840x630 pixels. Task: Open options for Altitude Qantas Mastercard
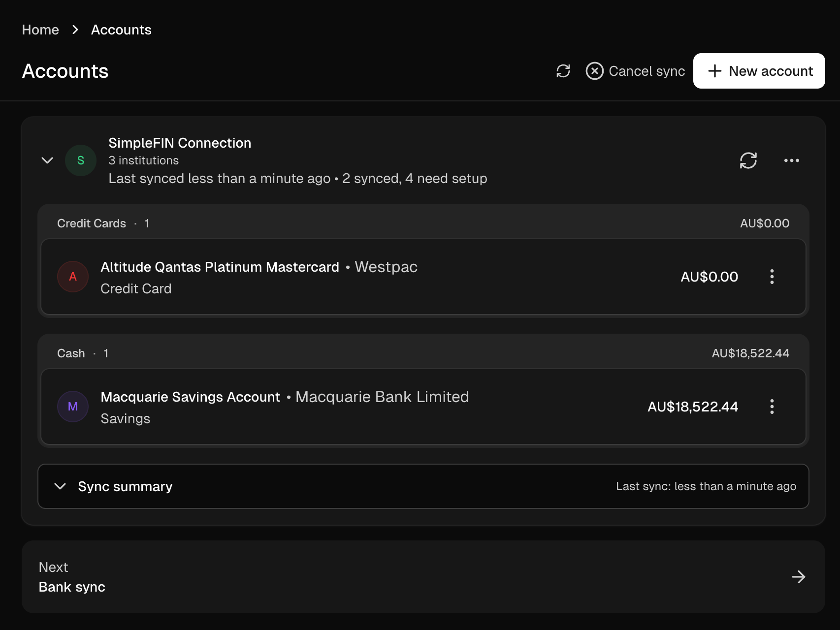pyautogui.click(x=772, y=277)
